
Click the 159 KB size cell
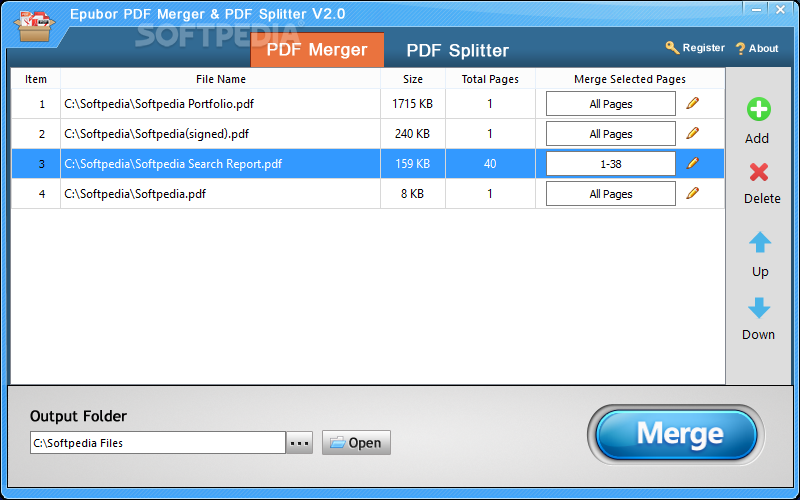point(412,164)
